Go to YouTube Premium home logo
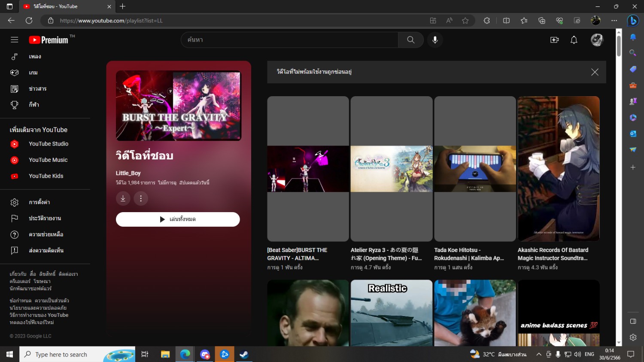The width and height of the screenshot is (644, 362). (x=49, y=40)
